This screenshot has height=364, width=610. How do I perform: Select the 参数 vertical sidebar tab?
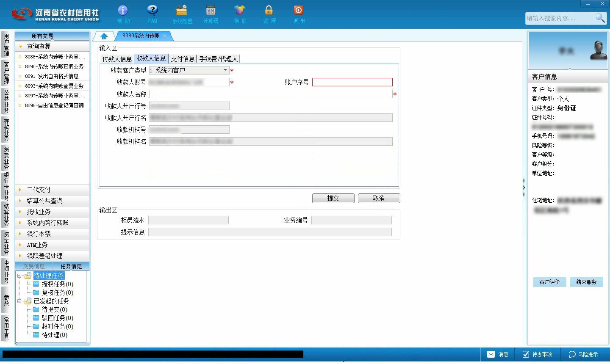[6, 300]
